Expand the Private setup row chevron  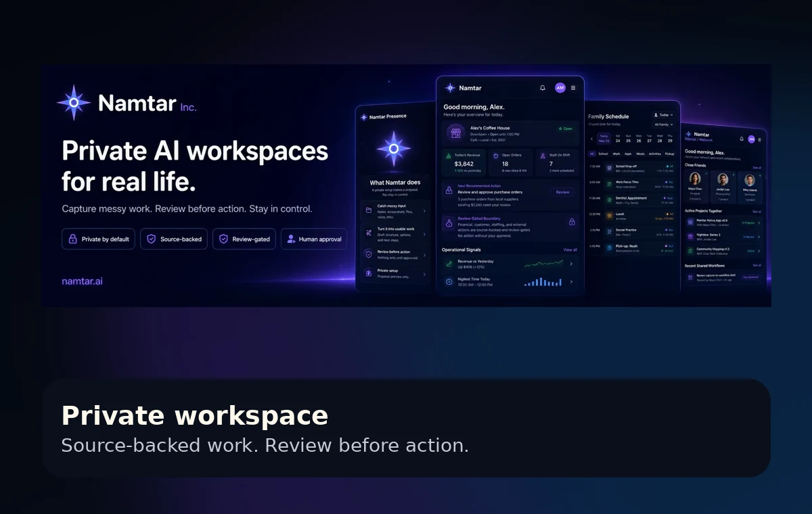(424, 274)
